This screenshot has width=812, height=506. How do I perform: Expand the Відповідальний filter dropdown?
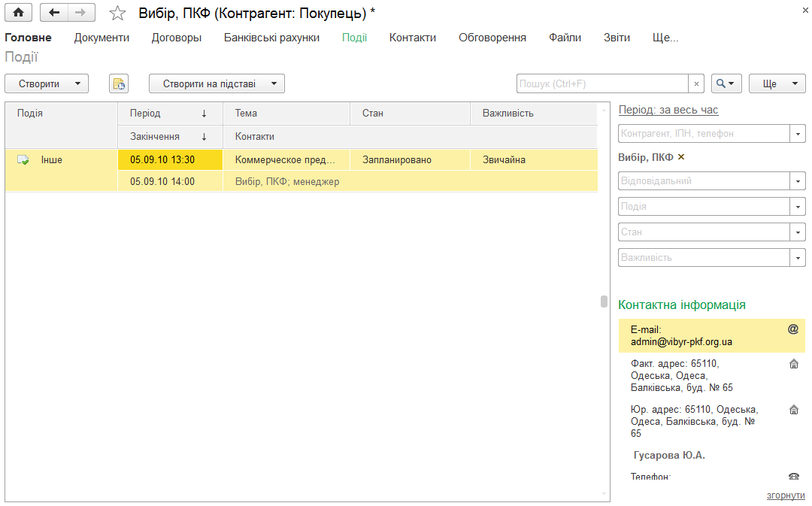798,181
